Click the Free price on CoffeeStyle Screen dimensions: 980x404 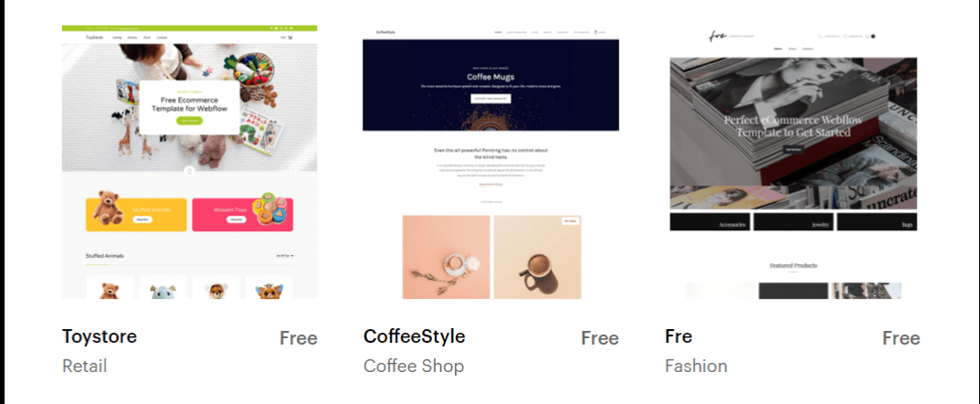tap(600, 338)
